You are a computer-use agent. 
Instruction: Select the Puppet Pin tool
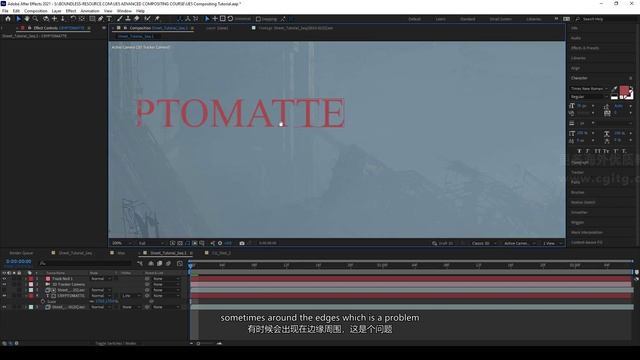[x=157, y=19]
